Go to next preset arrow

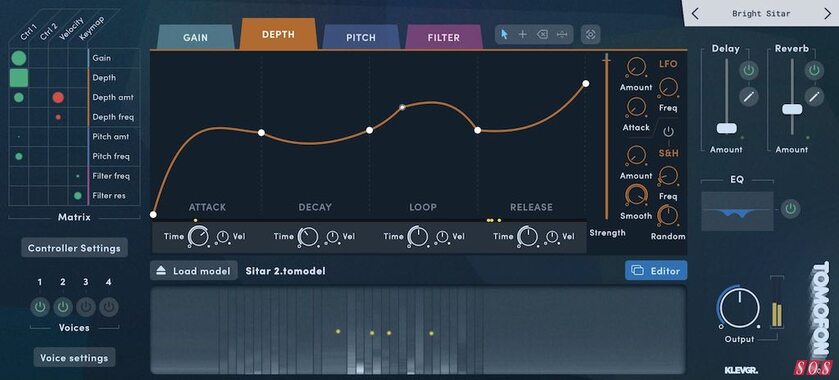coord(827,14)
